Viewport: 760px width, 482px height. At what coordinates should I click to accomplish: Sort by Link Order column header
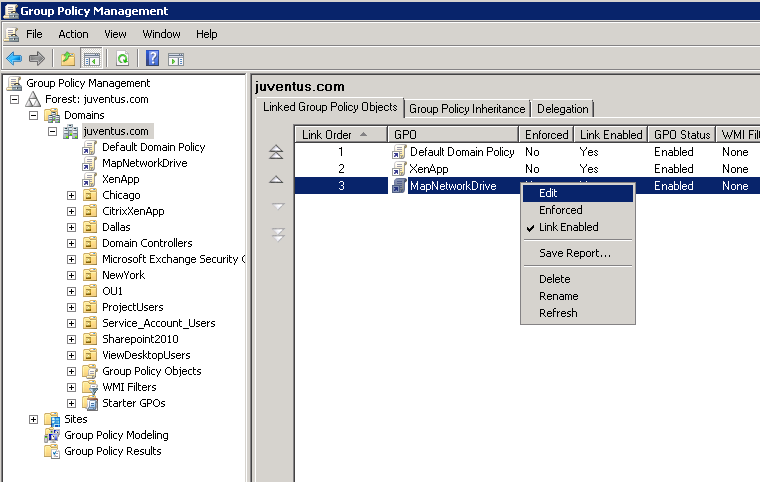[341, 134]
